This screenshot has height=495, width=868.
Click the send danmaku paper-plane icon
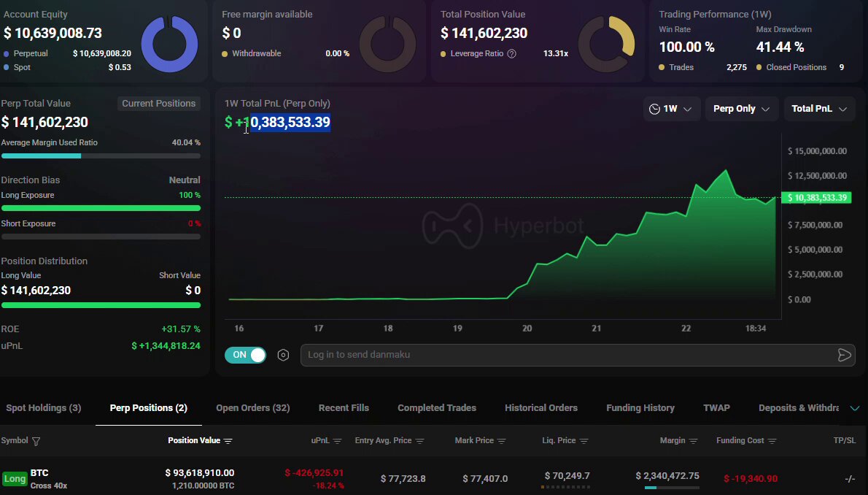(x=844, y=355)
